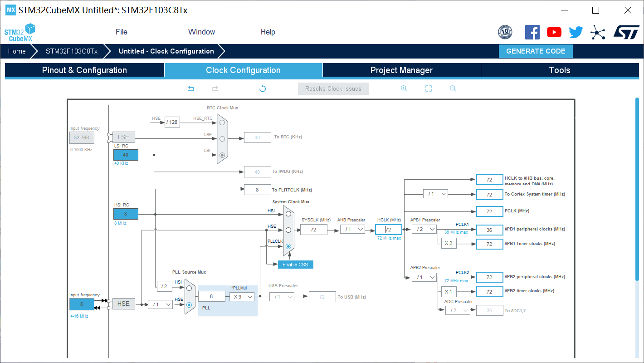The image size is (644, 363).
Task: Click Untitled - Clock Configuration breadcrumb
Action: [166, 51]
